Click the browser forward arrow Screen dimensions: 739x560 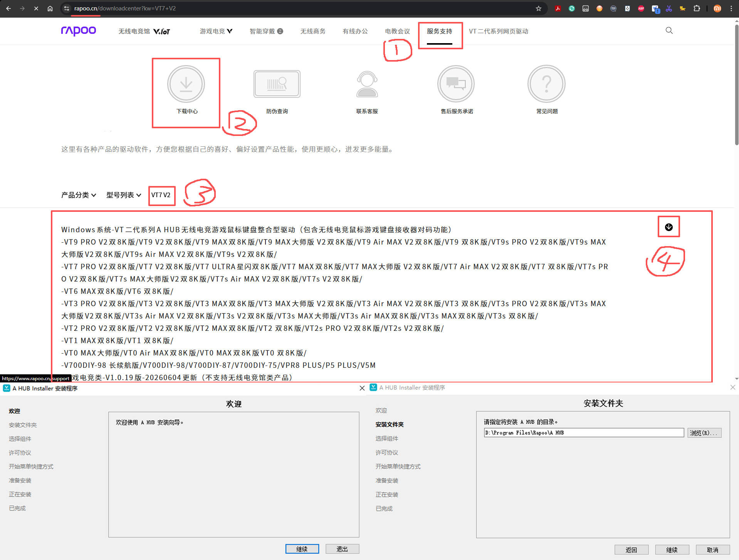tap(22, 8)
